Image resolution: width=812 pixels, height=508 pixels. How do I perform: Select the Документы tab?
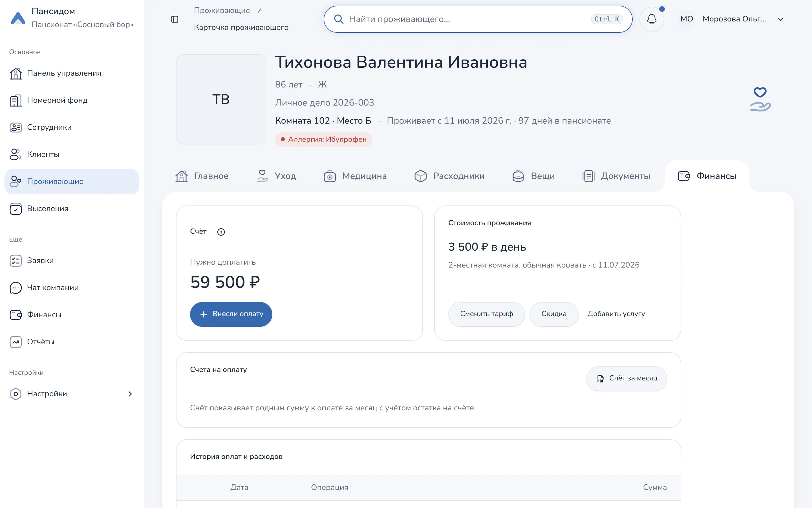[616, 176]
